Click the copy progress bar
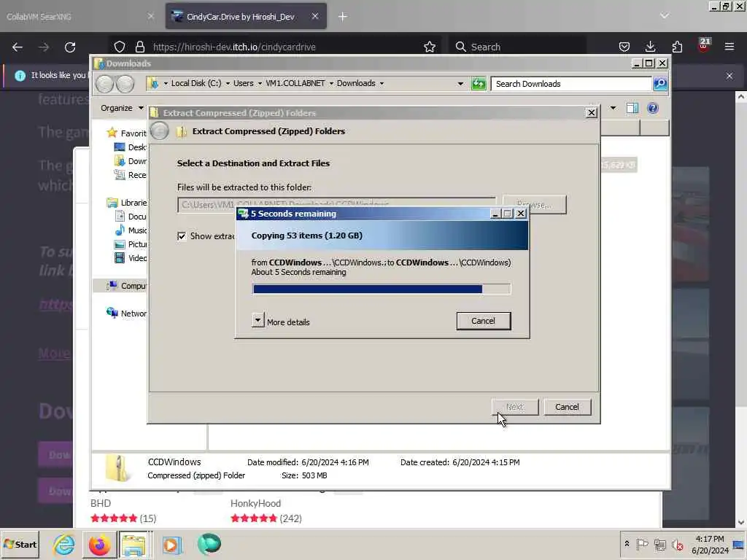Viewport: 747px width, 560px height. click(x=381, y=289)
